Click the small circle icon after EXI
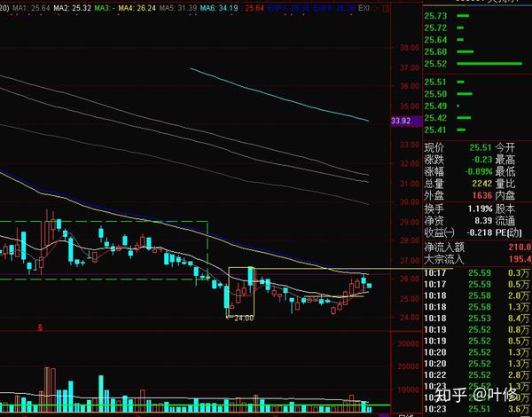Screen dimensions: 532x417 click(374, 8)
